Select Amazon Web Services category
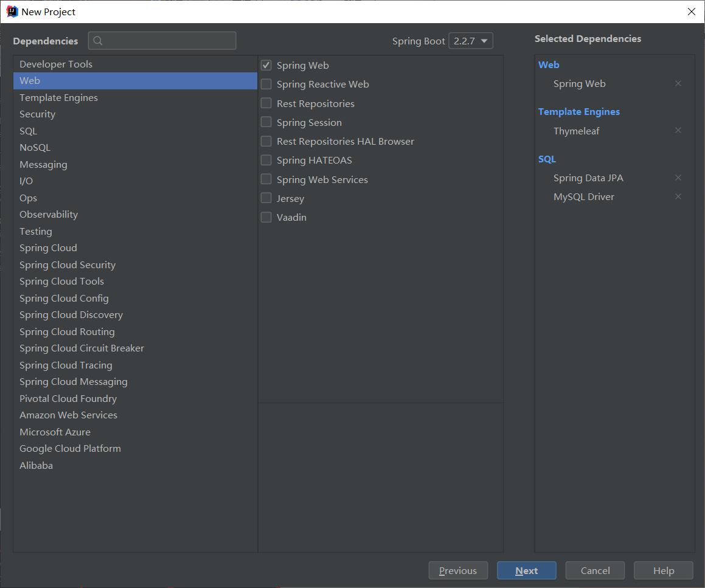 click(135, 415)
